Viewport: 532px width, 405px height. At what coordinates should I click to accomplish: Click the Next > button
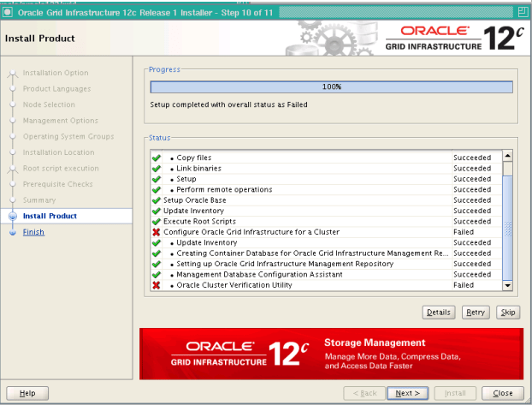[x=407, y=393]
